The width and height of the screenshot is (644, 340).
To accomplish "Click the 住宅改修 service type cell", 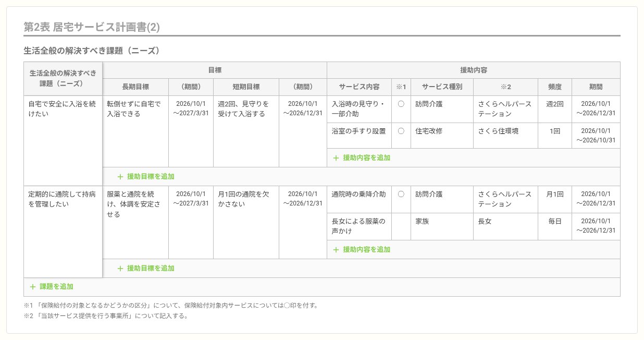I will coord(442,136).
